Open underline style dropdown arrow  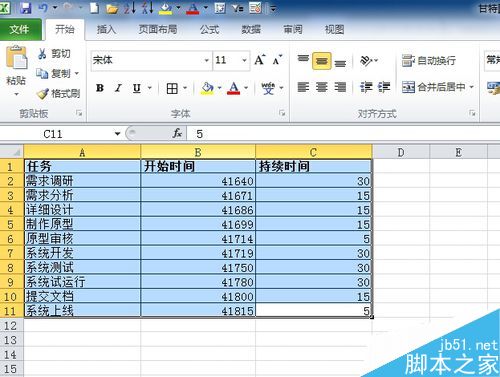[150, 88]
